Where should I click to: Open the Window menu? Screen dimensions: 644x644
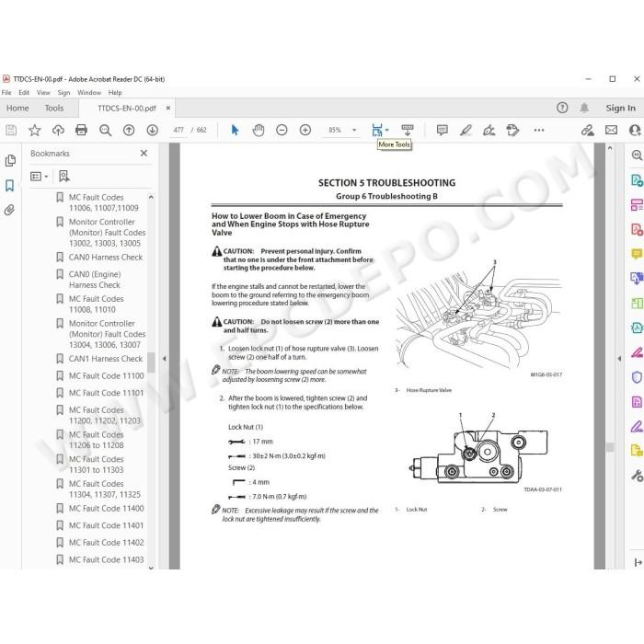click(x=89, y=93)
